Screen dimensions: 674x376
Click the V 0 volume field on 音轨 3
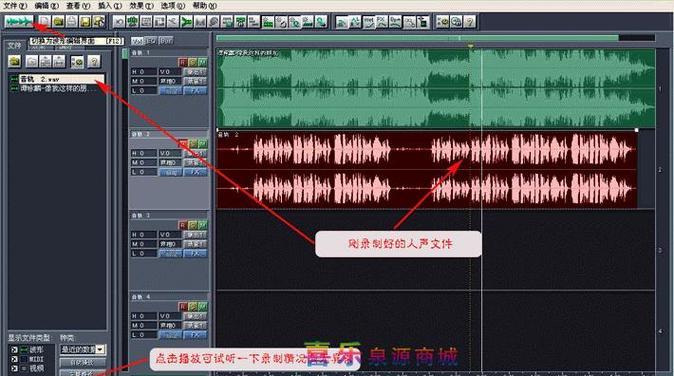[170, 235]
